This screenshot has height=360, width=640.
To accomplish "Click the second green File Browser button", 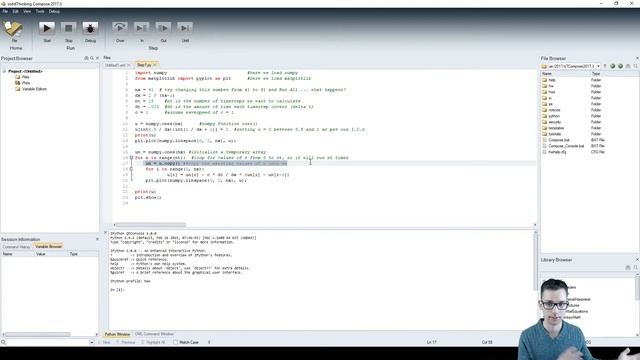I will click(x=620, y=66).
